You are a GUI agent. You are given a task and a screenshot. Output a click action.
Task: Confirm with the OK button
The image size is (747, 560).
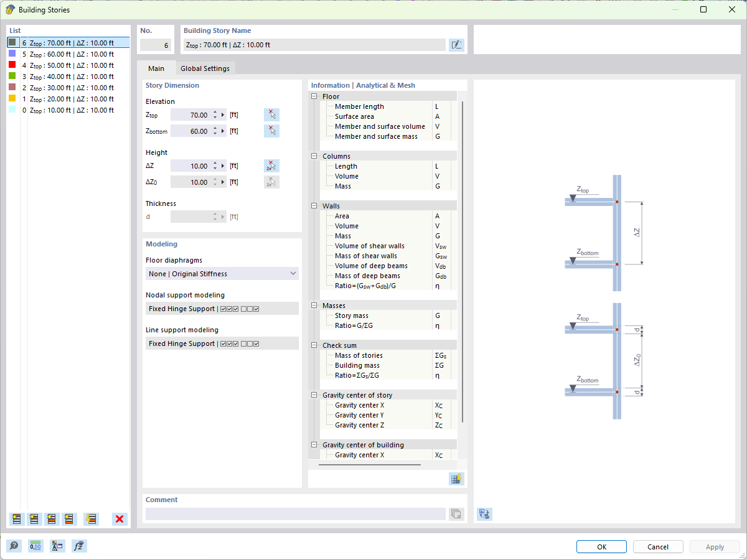click(x=601, y=547)
